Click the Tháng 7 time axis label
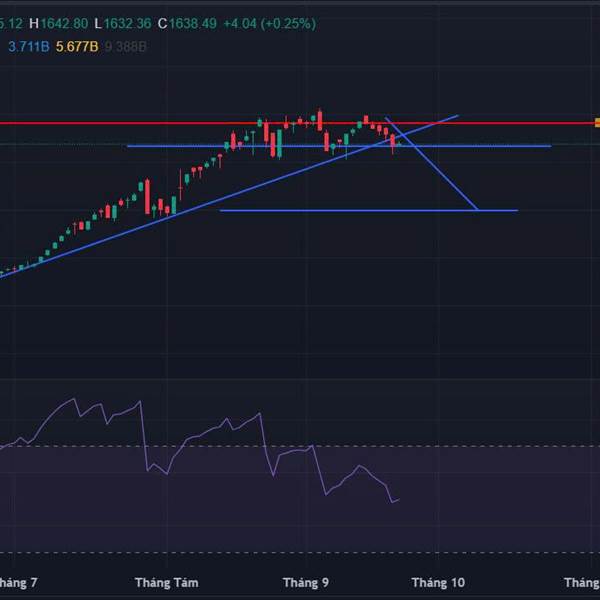 point(18,583)
